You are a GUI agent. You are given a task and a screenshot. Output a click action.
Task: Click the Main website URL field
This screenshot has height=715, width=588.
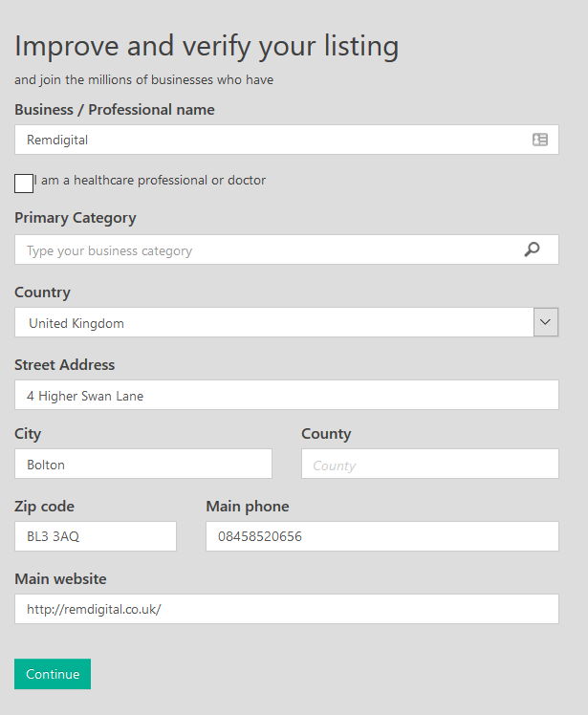click(x=287, y=609)
